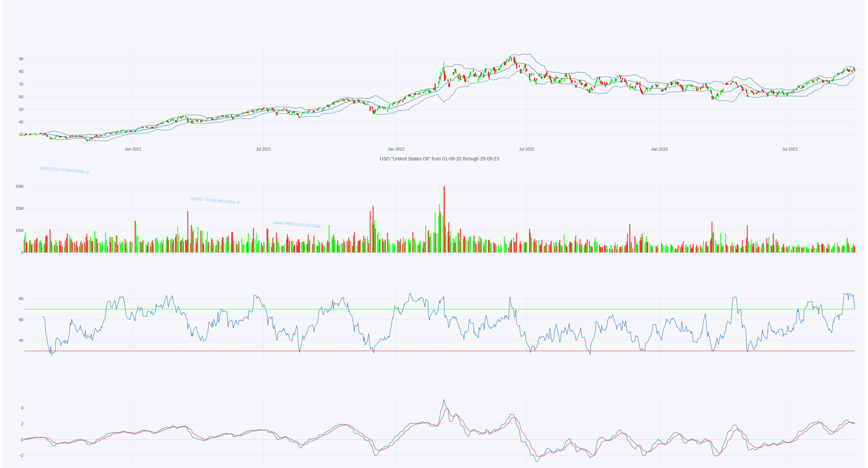Click the 40 tick on RSI axis
The width and height of the screenshot is (868, 468).
(x=21, y=340)
